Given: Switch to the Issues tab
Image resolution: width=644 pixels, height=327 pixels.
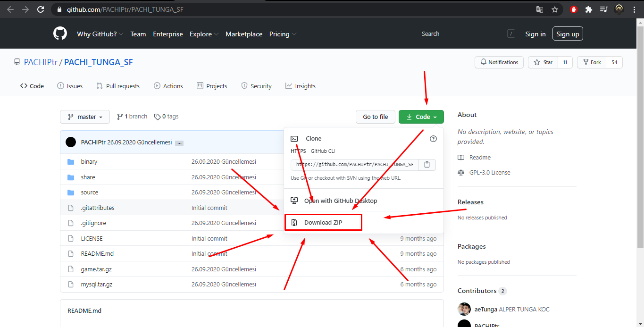Looking at the screenshot, I should [x=70, y=86].
